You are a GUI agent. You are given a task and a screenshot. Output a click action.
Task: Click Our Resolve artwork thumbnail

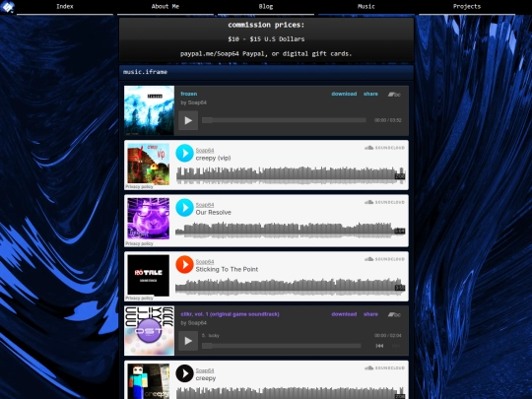pyautogui.click(x=148, y=219)
